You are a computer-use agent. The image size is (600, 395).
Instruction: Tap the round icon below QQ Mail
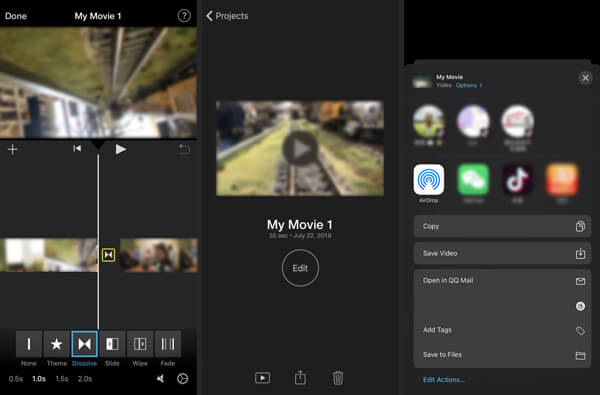pos(580,306)
